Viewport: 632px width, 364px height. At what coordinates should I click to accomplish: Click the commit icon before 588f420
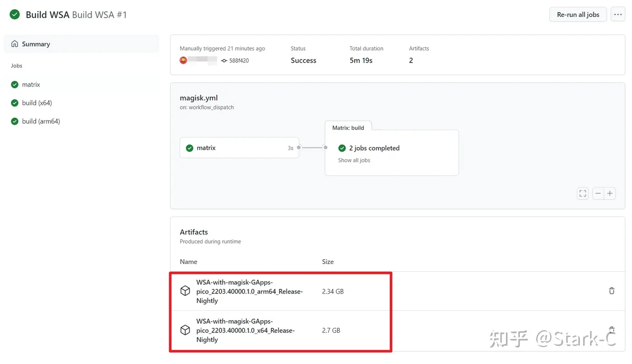tap(224, 61)
